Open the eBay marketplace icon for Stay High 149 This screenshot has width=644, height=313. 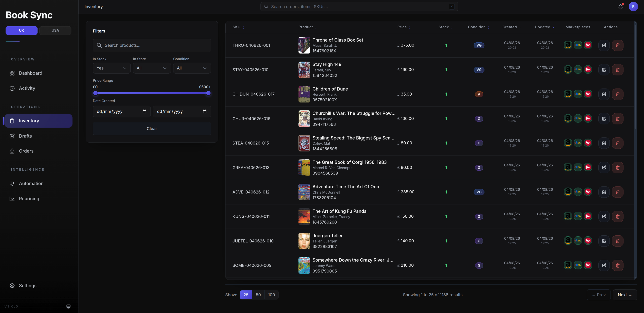click(578, 69)
